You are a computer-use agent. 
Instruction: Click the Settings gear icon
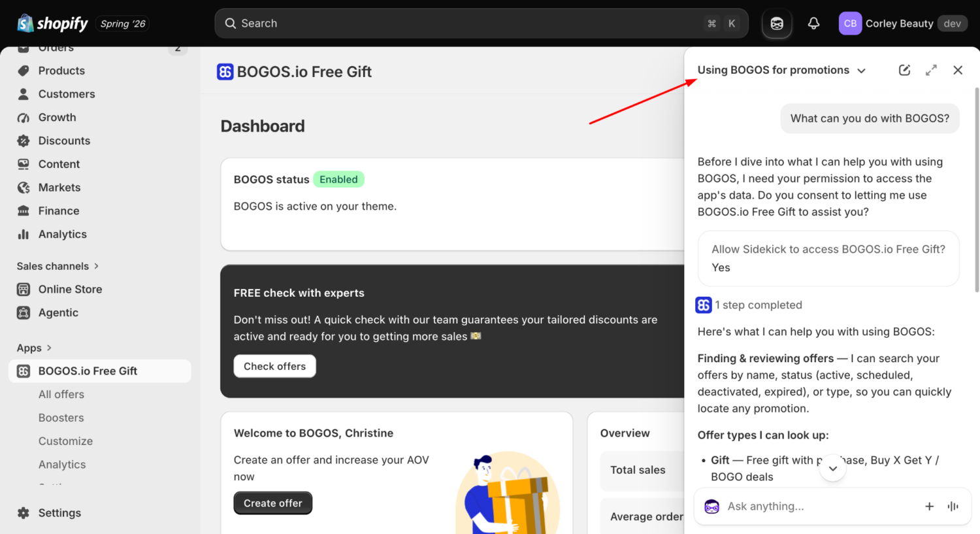[24, 513]
